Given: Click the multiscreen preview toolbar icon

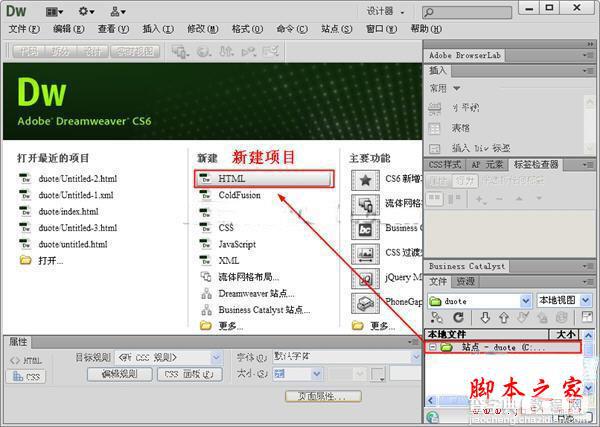Looking at the screenshot, I should (180, 51).
